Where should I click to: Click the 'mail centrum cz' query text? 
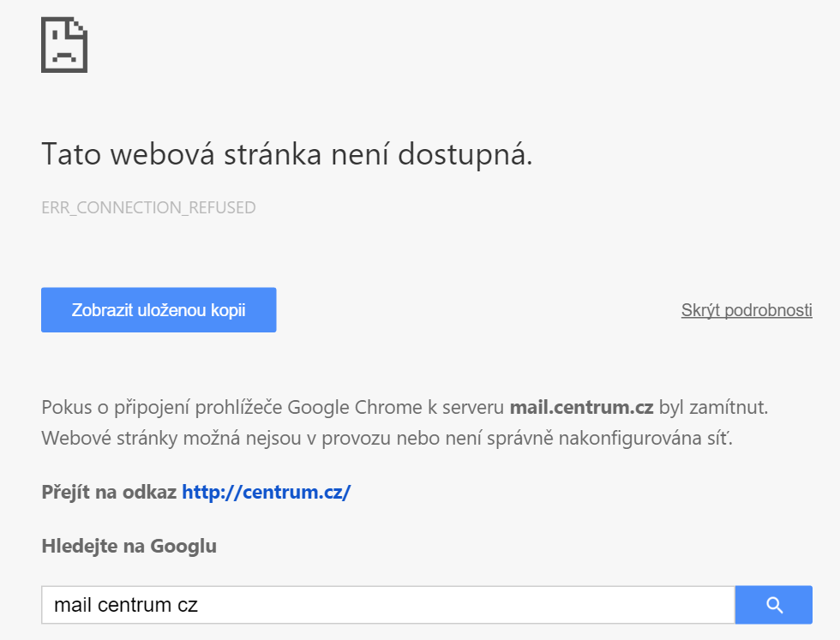[126, 605]
